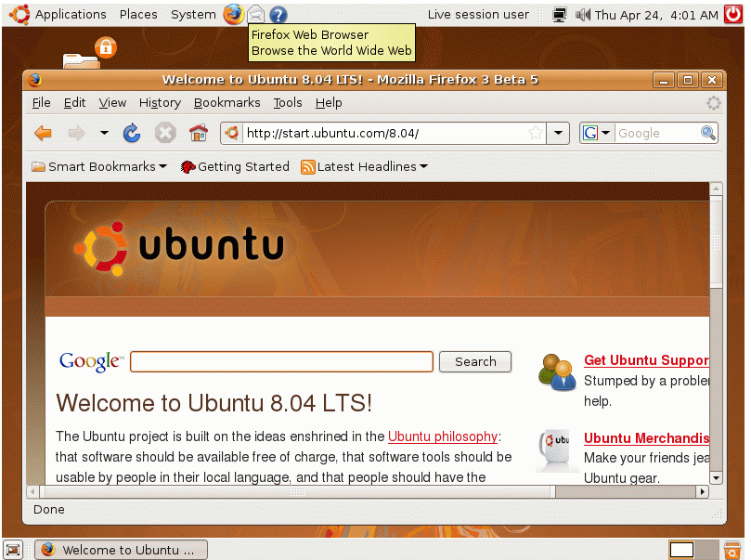The image size is (751, 560).
Task: Click the date and time clock
Action: (x=656, y=16)
